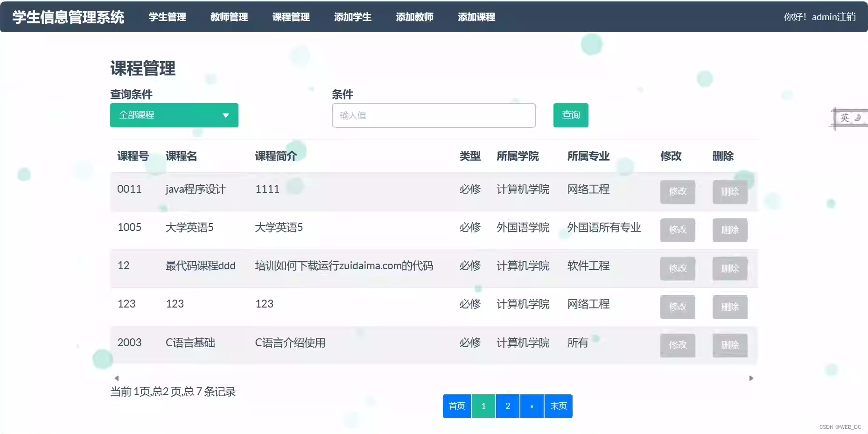Delete the 大学英语5 course row
The image size is (868, 434).
coord(730,230)
